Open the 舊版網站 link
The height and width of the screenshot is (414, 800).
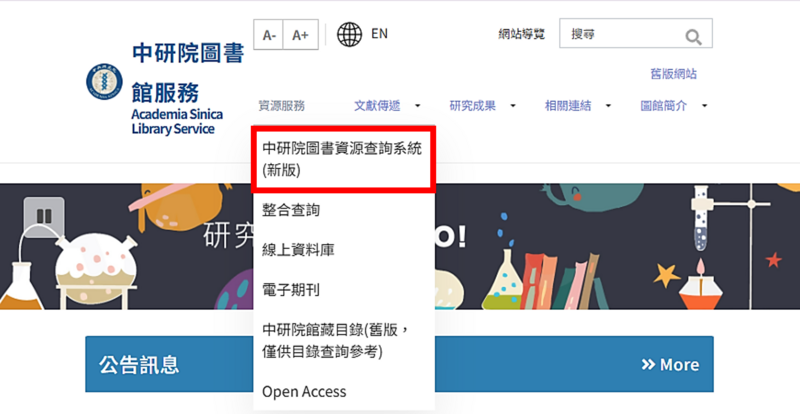673,74
